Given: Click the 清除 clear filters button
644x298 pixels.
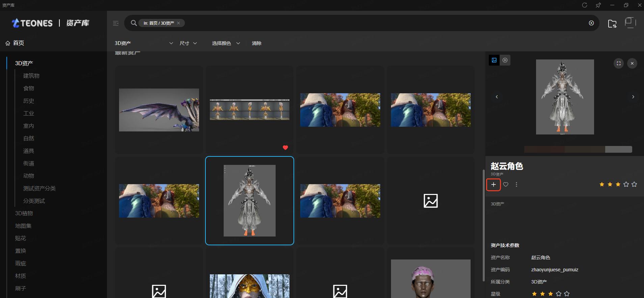Looking at the screenshot, I should (256, 43).
